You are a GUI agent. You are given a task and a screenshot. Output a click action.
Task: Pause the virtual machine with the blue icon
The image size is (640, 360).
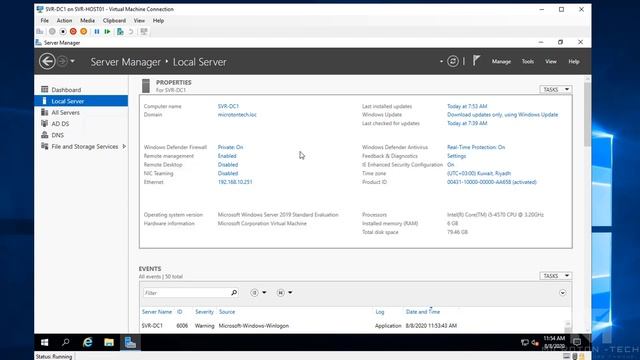pos(97,31)
